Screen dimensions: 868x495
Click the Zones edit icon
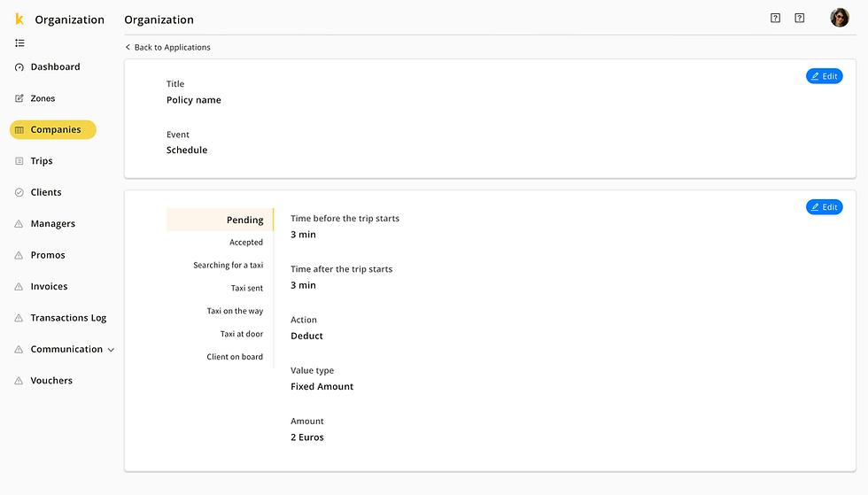click(x=19, y=98)
